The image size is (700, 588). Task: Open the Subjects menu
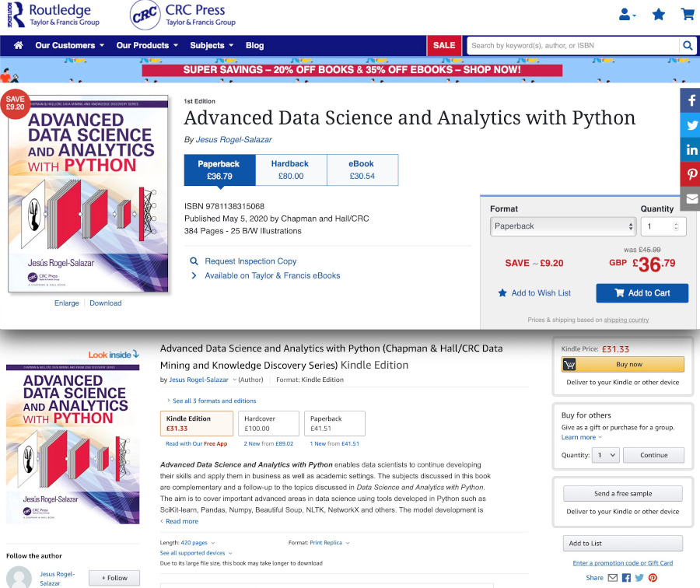[x=209, y=45]
